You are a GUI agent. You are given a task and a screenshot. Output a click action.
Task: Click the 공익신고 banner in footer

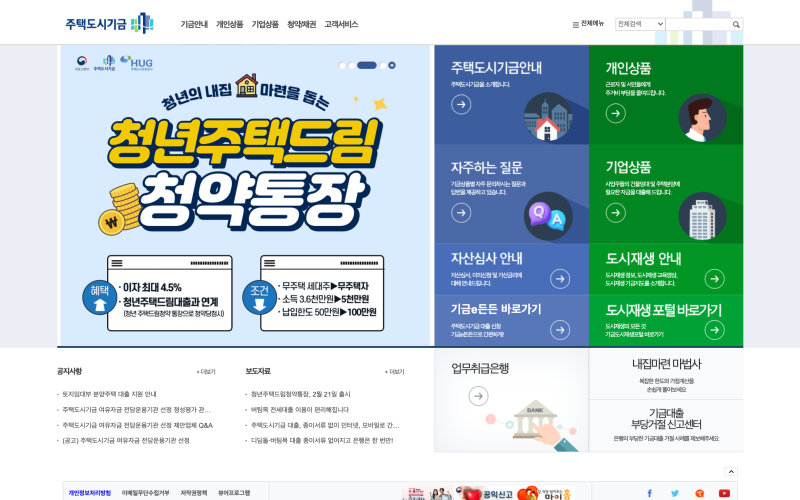485,493
